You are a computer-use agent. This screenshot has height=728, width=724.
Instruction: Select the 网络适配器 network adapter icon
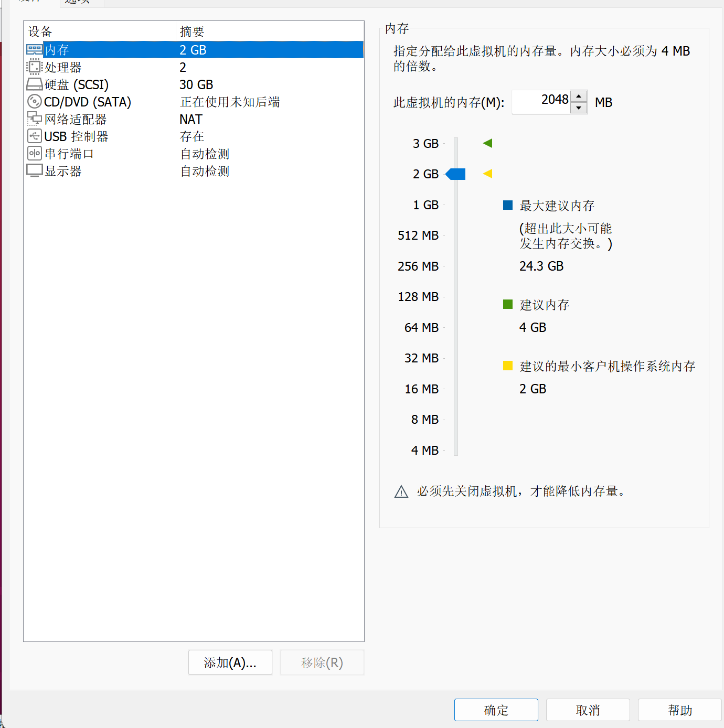(34, 119)
